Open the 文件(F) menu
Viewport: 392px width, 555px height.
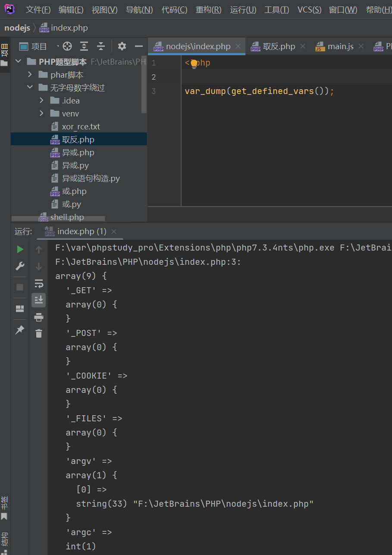[x=38, y=9]
